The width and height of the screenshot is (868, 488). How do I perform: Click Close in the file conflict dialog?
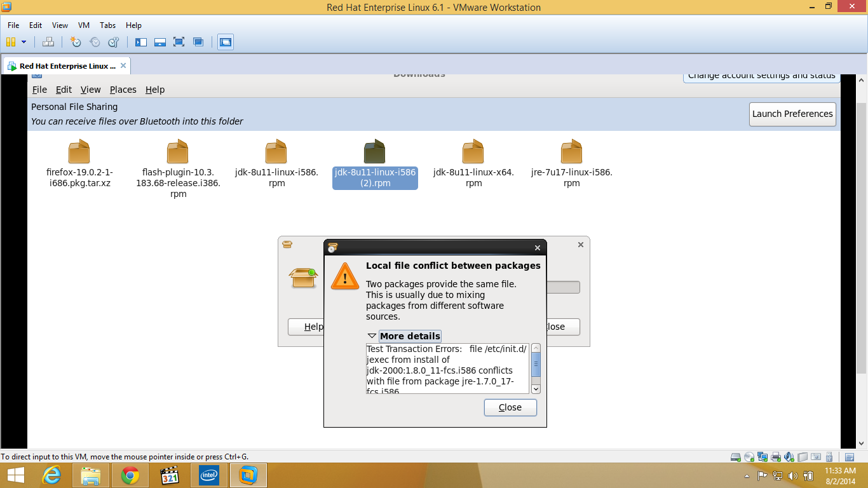(x=510, y=407)
